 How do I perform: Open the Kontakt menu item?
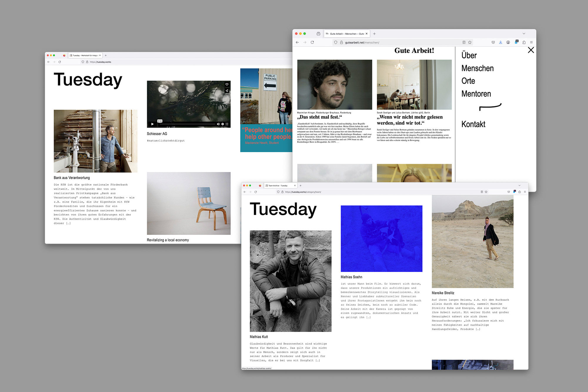pyautogui.click(x=473, y=124)
